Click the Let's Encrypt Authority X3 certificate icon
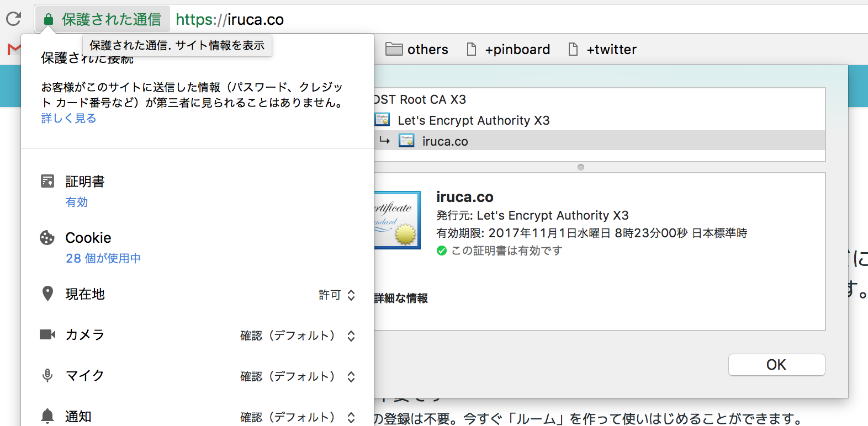Image resolution: width=868 pixels, height=426 pixels. [x=382, y=120]
